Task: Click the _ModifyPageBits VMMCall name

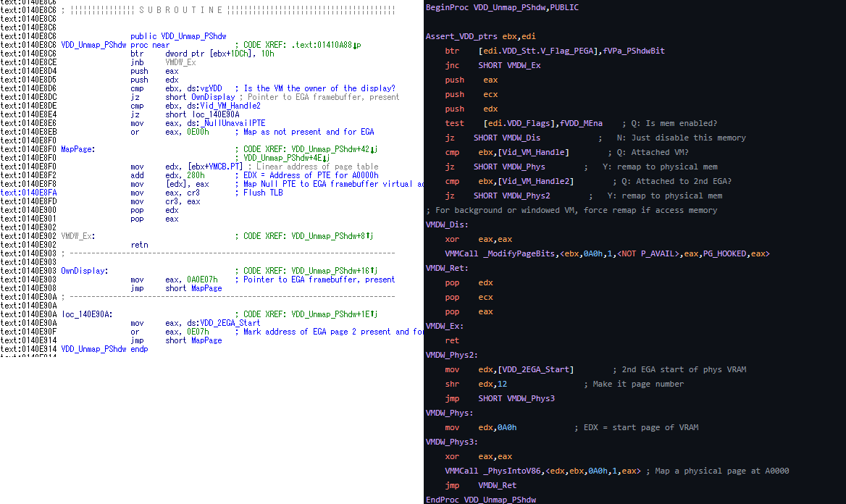Action: (x=516, y=253)
